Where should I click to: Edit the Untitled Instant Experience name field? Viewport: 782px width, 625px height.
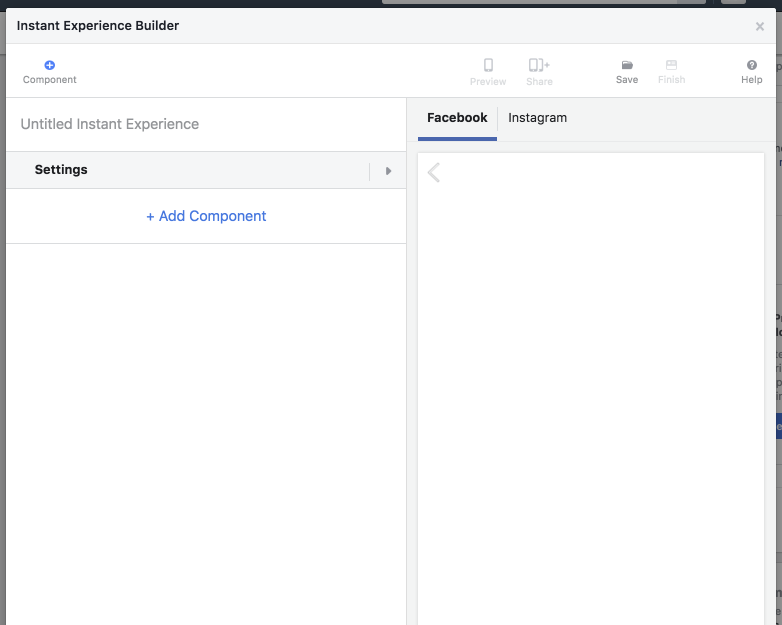(206, 124)
